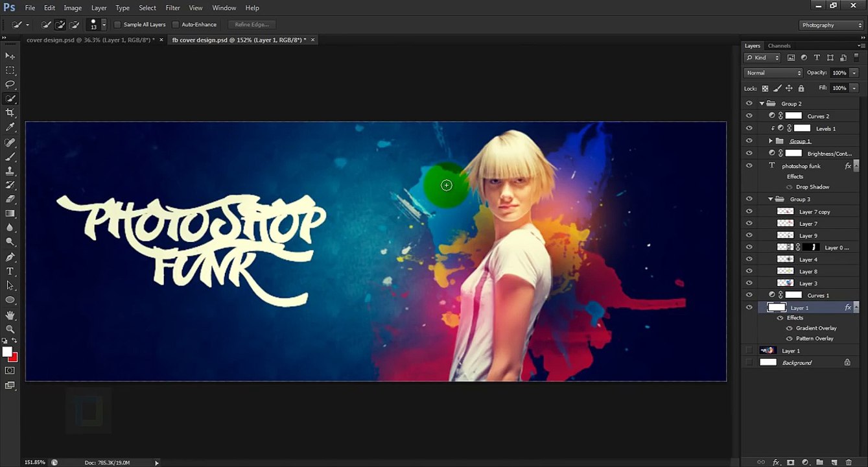Select the Zoom tool
The width and height of the screenshot is (868, 467).
tap(10, 329)
